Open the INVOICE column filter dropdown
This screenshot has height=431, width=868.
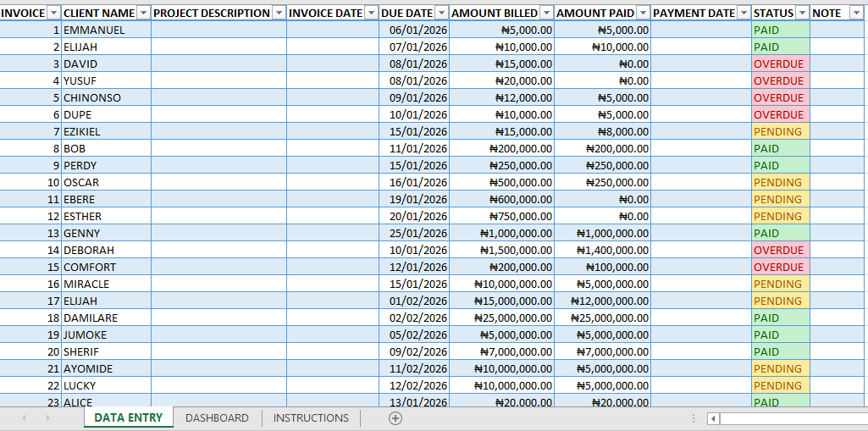tap(53, 13)
